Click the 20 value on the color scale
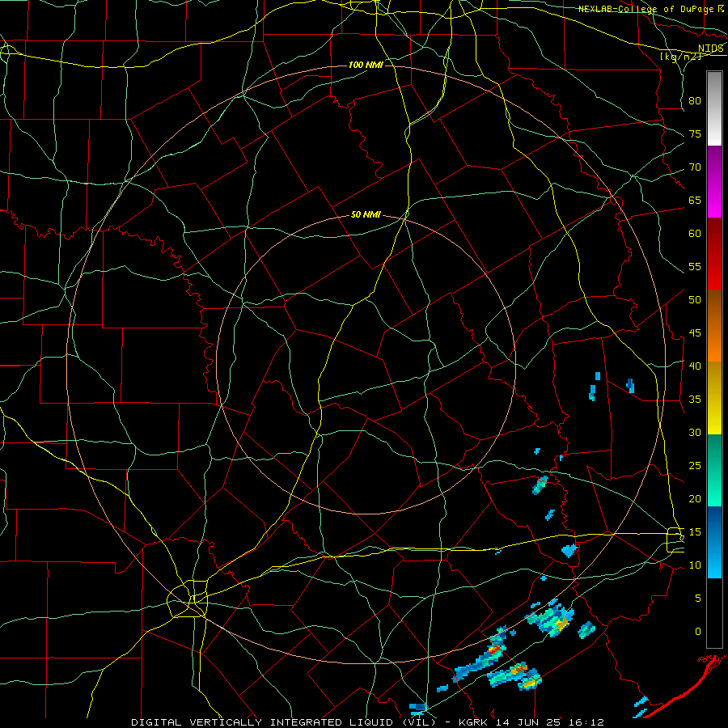Viewport: 728px width, 728px height. point(695,498)
